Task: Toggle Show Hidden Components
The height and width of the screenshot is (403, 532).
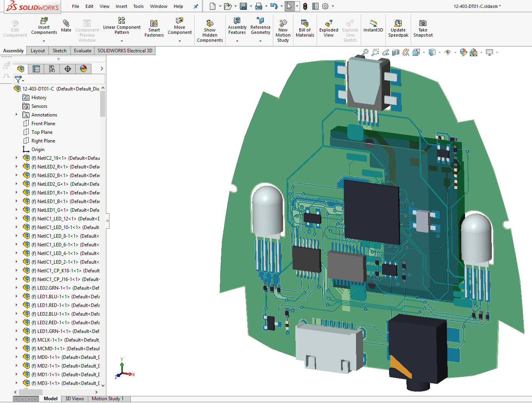Action: click(210, 31)
